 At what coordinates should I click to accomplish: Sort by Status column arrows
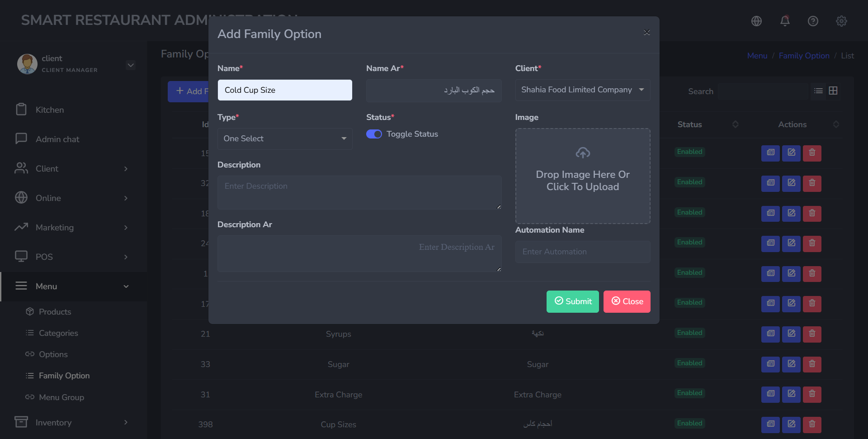coord(736,124)
